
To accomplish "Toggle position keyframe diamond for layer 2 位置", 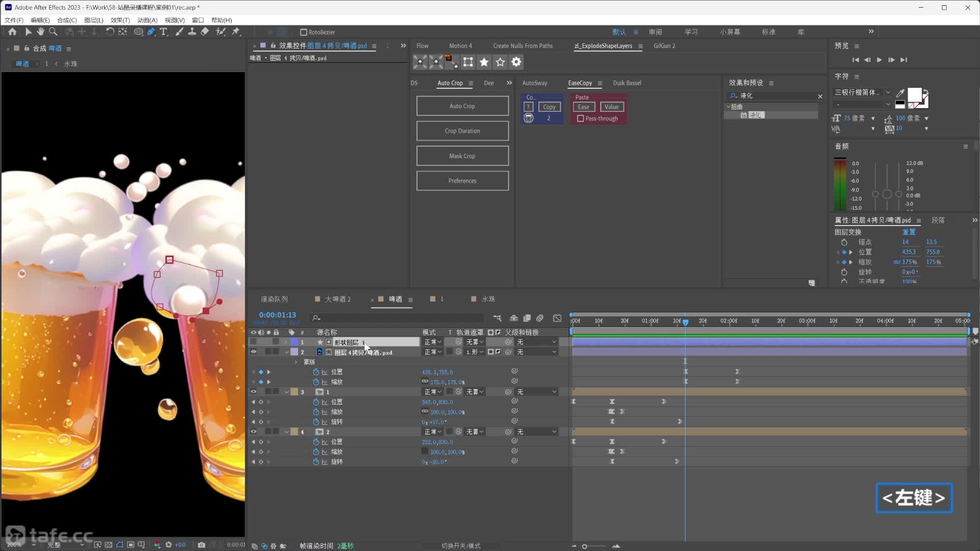I will tap(261, 372).
